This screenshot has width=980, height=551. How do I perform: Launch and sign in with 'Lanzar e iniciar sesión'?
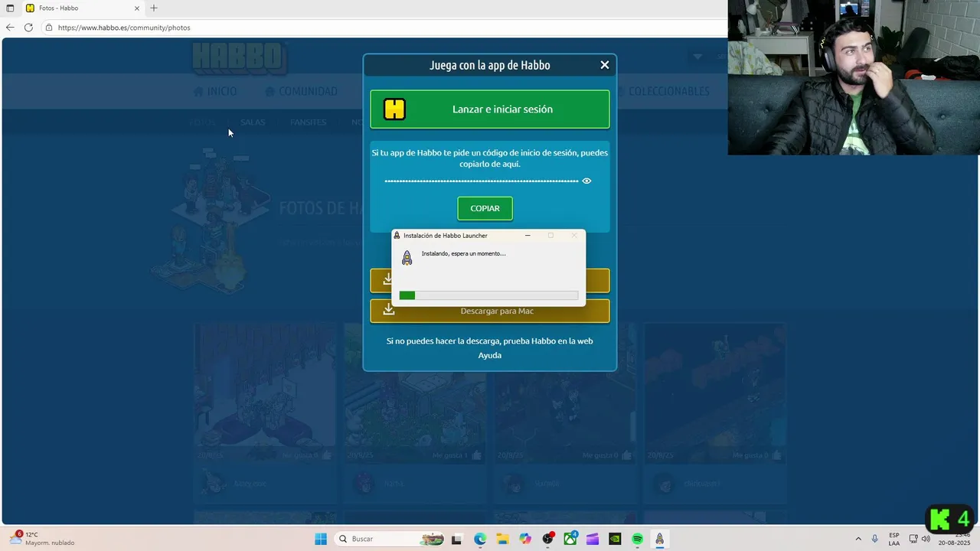tap(490, 109)
